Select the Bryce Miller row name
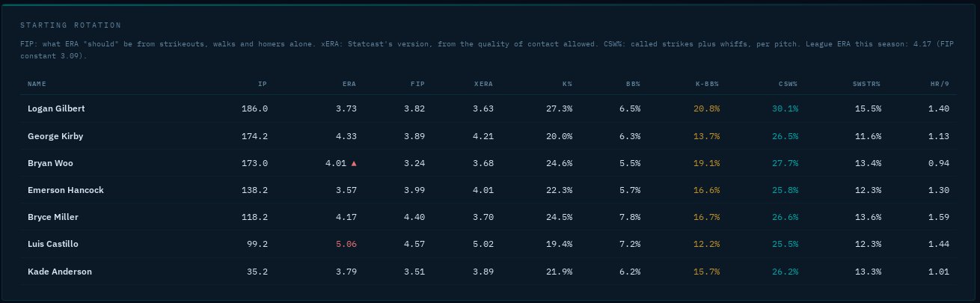The image size is (980, 303). pos(53,217)
